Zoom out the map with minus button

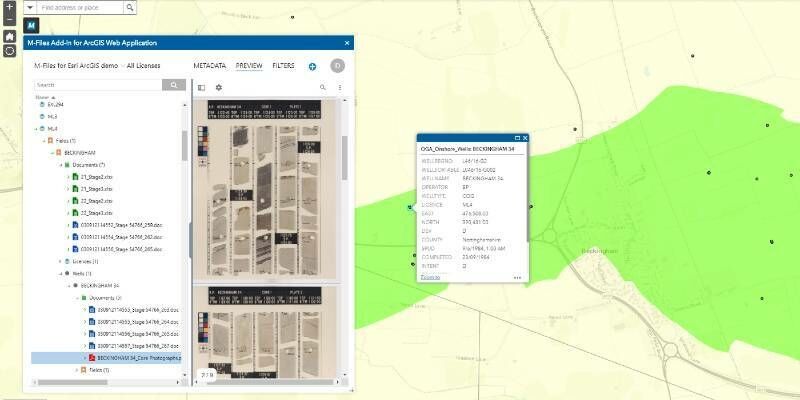tap(9, 19)
